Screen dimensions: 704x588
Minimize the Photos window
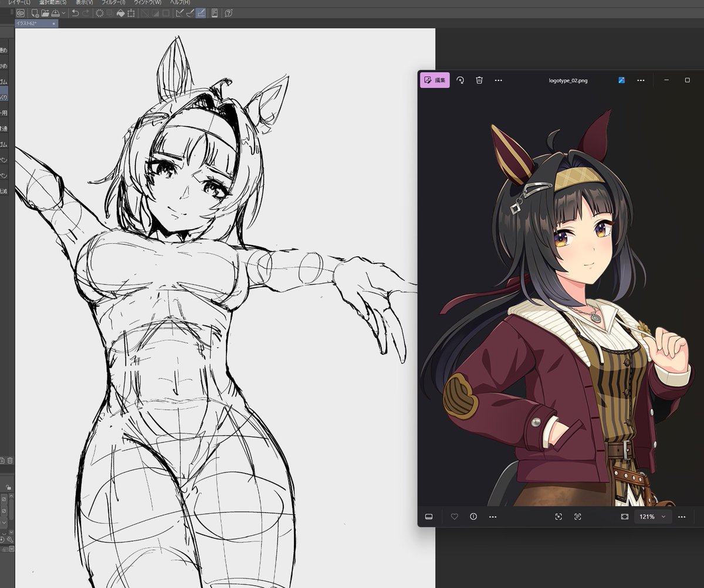pos(666,80)
